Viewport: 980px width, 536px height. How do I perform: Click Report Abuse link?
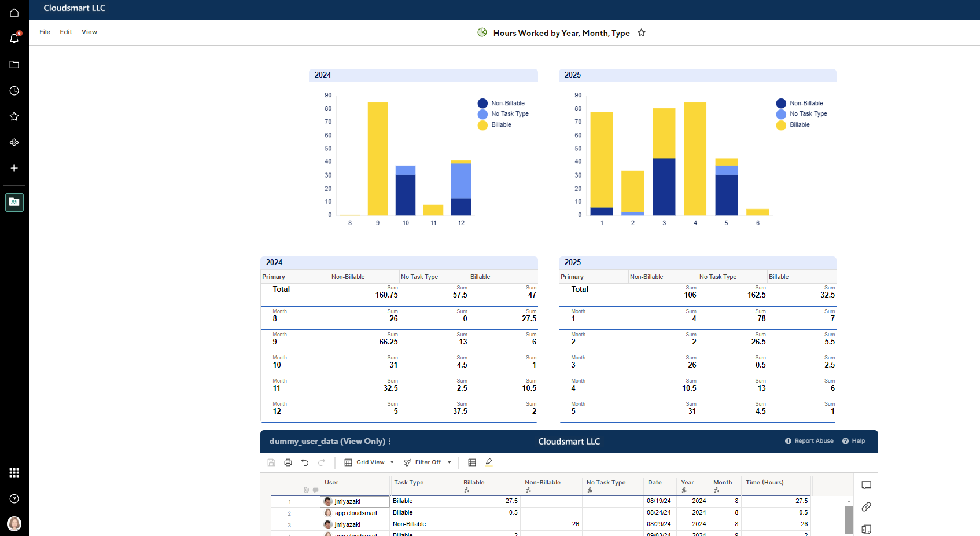pyautogui.click(x=809, y=441)
